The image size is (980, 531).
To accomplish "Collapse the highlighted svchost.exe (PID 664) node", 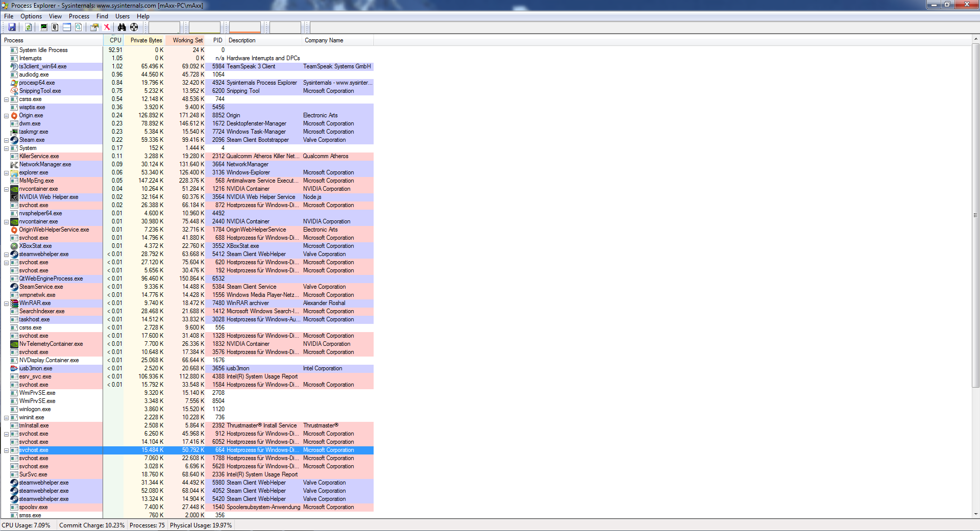I will click(x=6, y=450).
